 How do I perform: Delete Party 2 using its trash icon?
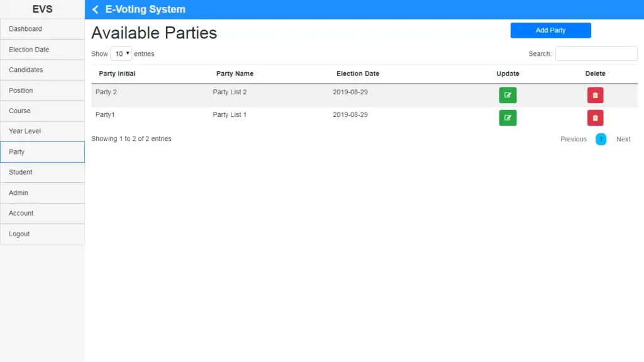tap(595, 95)
